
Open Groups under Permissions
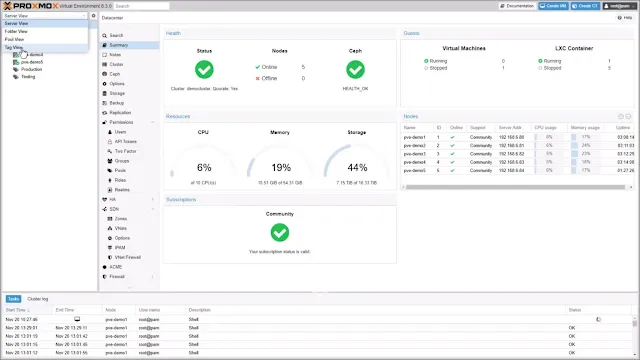click(x=129, y=161)
